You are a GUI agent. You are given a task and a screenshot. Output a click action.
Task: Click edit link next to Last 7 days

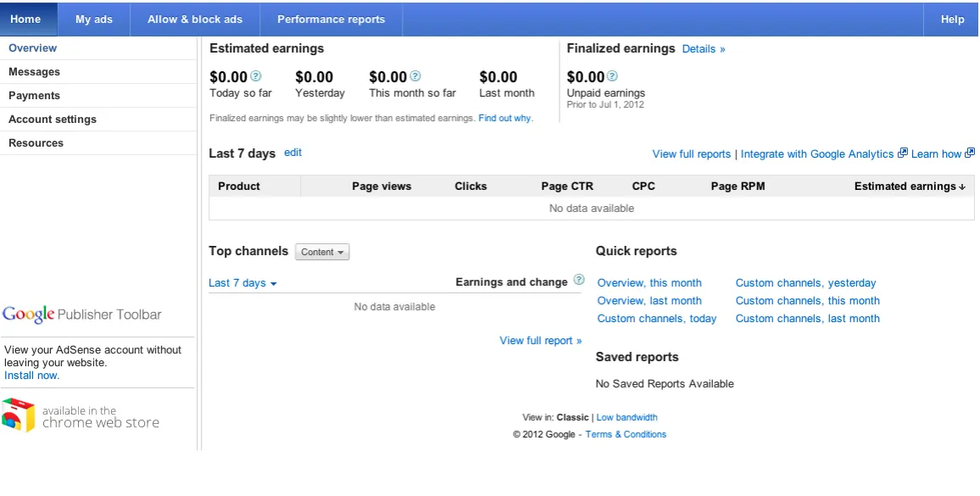click(292, 153)
